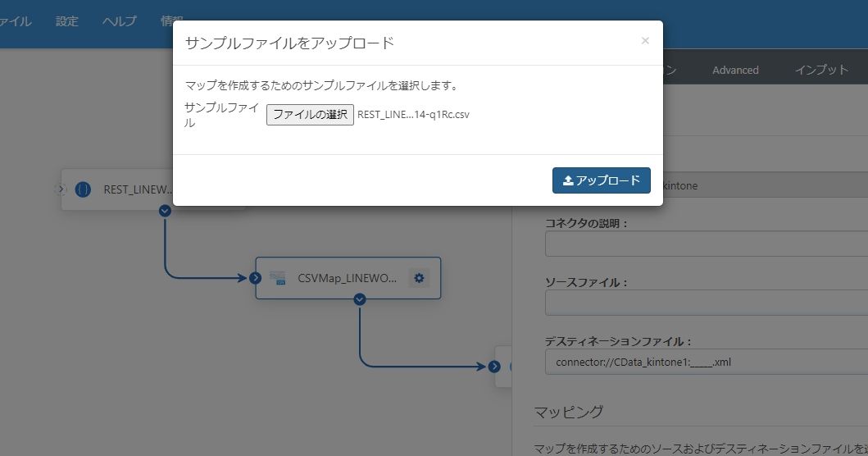Screen dimensions: 868x456
Task: Click the input arrow of the kintone connector node
Action: [494, 367]
